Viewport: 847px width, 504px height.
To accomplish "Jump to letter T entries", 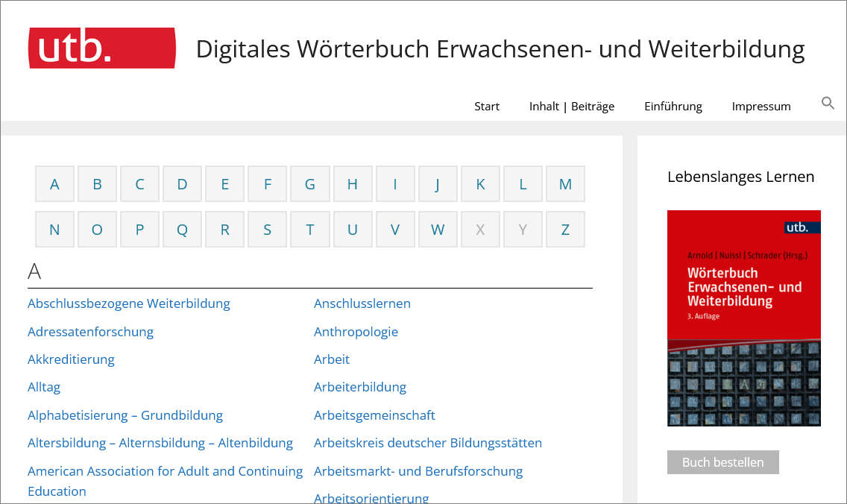I will coord(310,230).
